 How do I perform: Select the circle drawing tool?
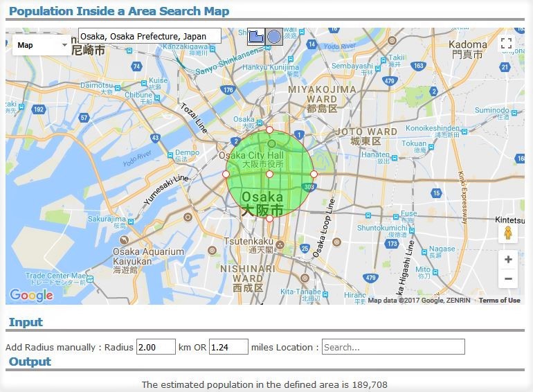(274, 37)
